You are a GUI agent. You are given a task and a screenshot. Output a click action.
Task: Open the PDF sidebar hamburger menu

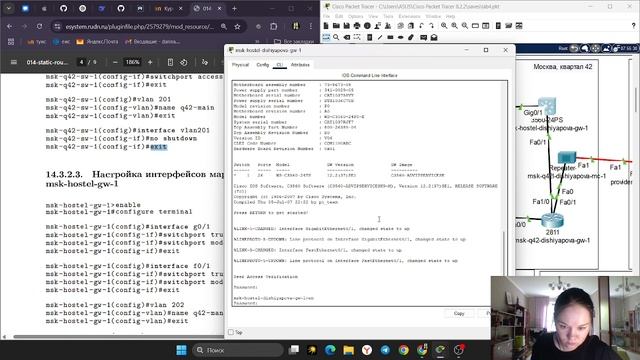[13, 62]
